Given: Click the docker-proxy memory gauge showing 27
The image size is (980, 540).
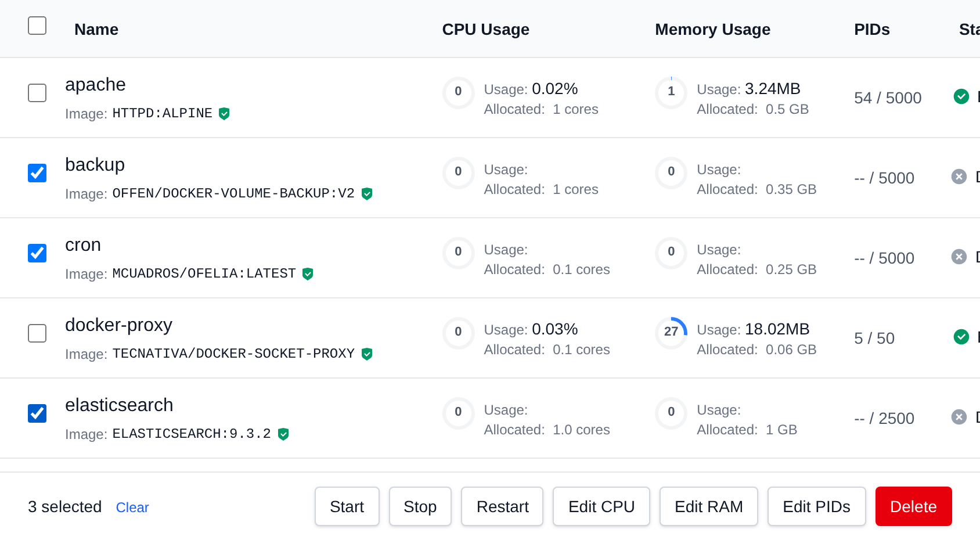Looking at the screenshot, I should coord(671,333).
